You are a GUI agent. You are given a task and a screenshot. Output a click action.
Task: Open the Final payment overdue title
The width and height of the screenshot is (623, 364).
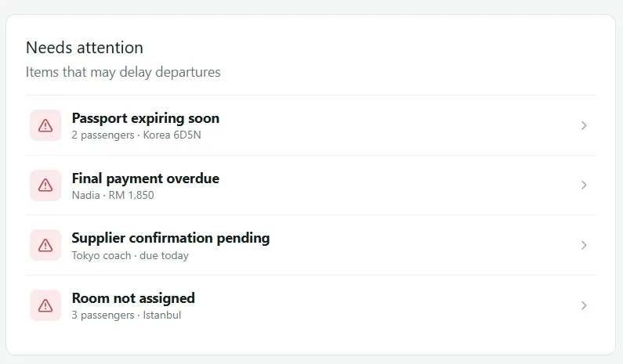(x=146, y=178)
